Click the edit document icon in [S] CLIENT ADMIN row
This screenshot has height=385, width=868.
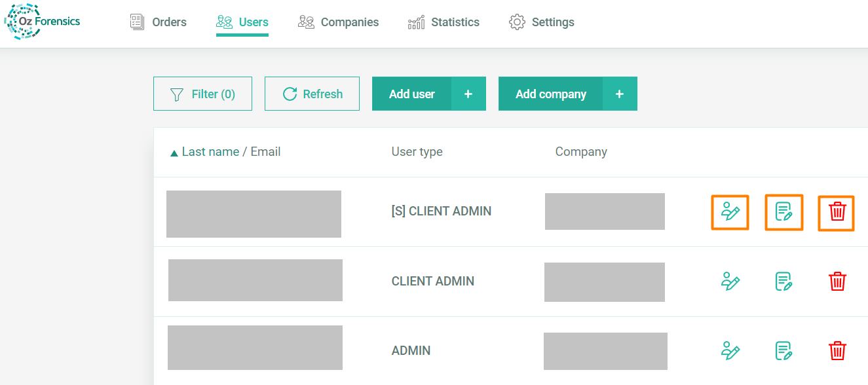pos(783,211)
